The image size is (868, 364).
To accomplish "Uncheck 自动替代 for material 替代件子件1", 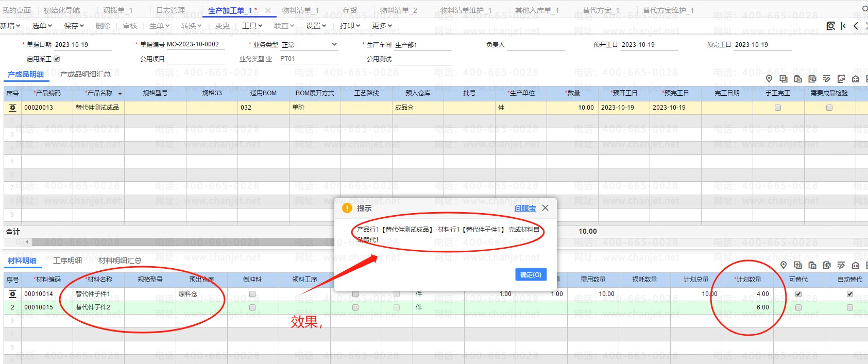I will 849,294.
